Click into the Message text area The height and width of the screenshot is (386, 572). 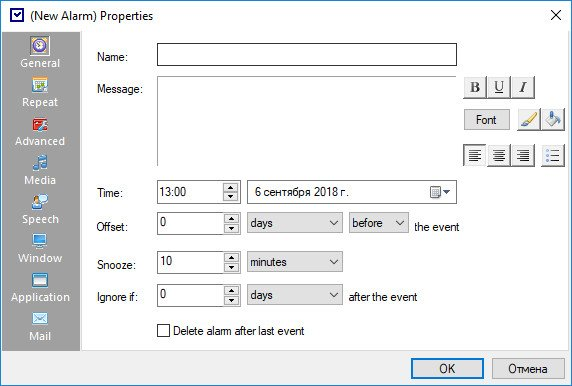coord(307,121)
